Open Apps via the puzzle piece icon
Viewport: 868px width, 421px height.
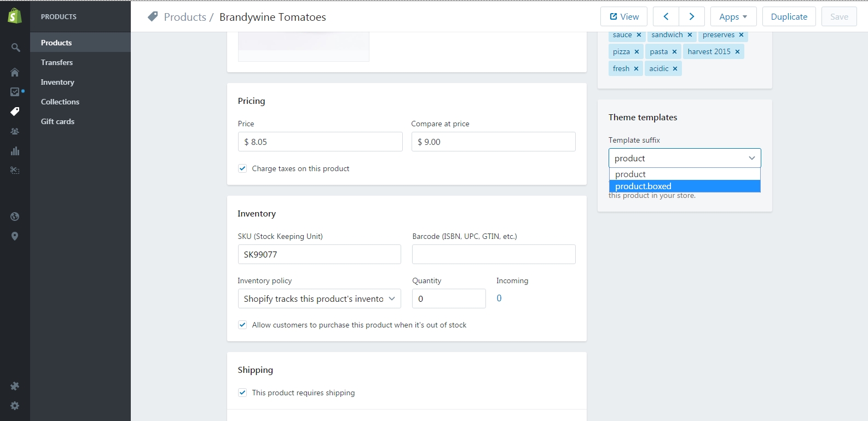[15, 386]
